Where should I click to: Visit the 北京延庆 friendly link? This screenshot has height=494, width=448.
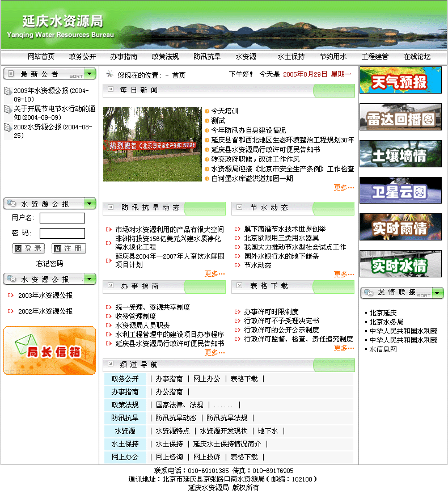383,313
